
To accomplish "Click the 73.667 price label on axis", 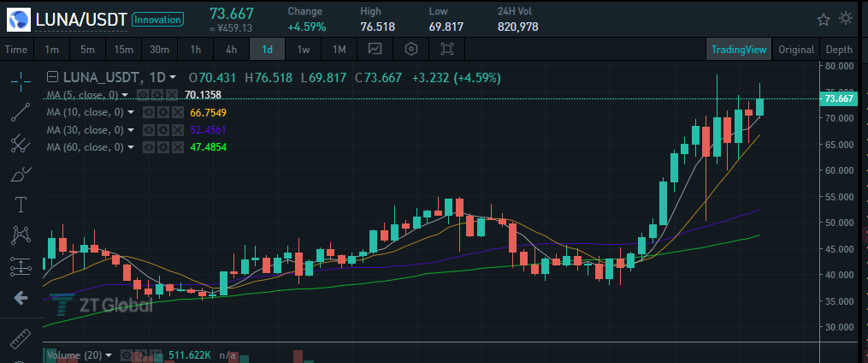I will point(838,98).
